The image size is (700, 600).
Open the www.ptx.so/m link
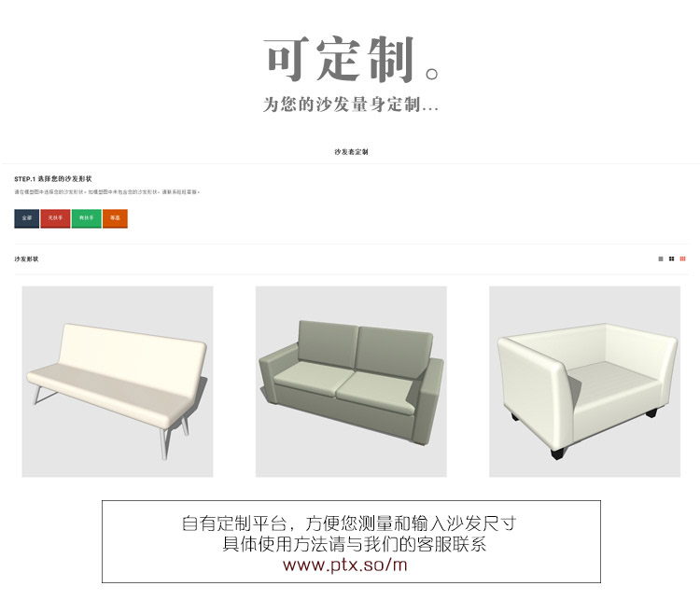(344, 565)
